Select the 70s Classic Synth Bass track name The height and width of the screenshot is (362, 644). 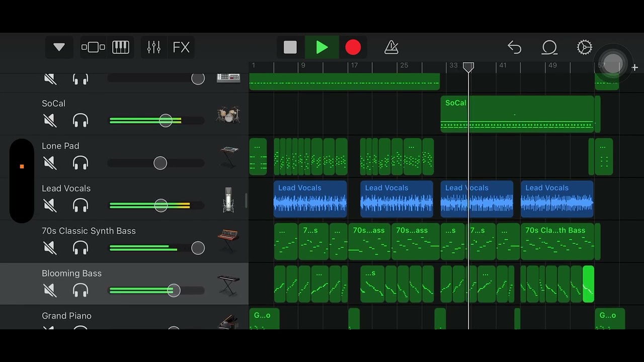pos(89,231)
